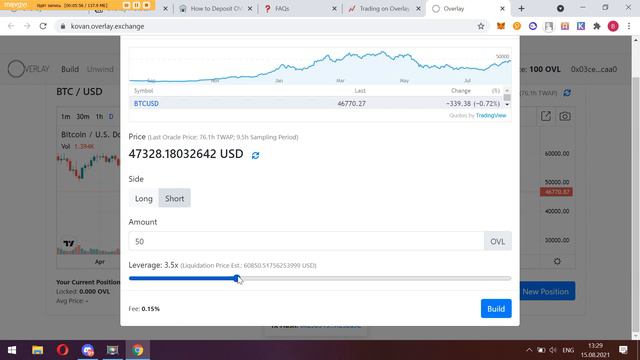Select 1h chart interval

pyautogui.click(x=99, y=117)
